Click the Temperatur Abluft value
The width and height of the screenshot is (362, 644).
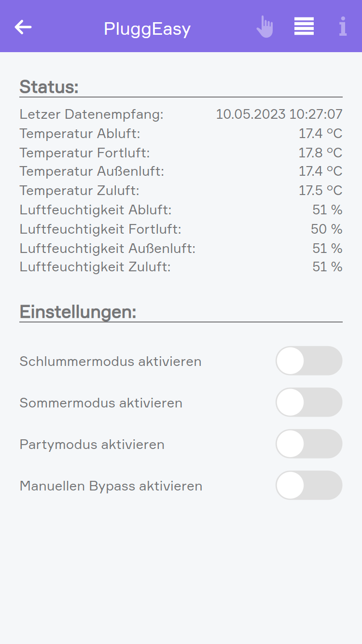coord(320,134)
